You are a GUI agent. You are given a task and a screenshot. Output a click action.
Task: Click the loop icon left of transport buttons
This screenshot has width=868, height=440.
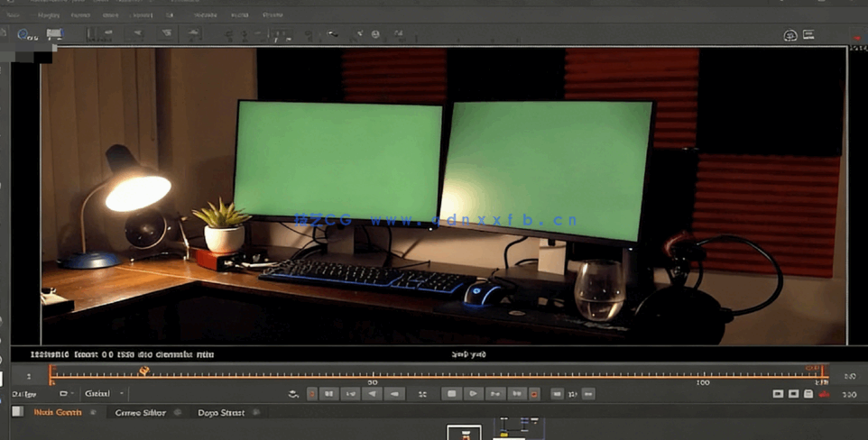click(293, 394)
